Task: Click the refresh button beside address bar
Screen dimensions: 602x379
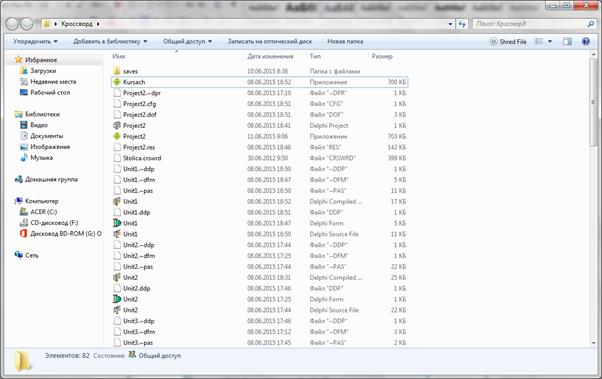Action: [462, 24]
